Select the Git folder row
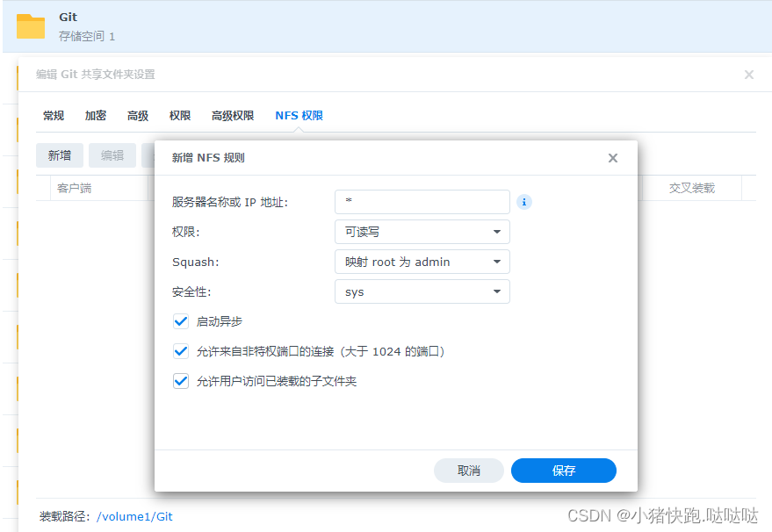This screenshot has height=532, width=772. tap(387, 26)
